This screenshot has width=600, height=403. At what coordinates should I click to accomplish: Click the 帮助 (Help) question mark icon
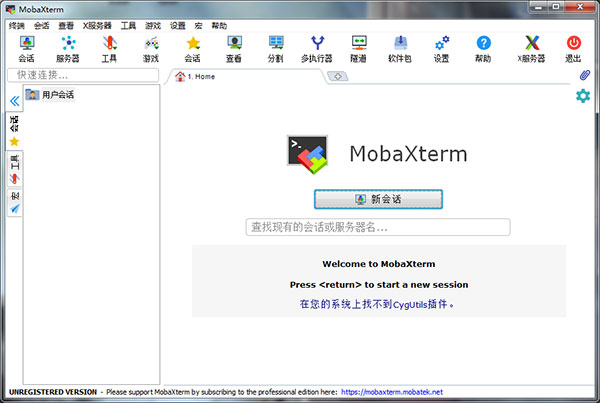tap(483, 49)
